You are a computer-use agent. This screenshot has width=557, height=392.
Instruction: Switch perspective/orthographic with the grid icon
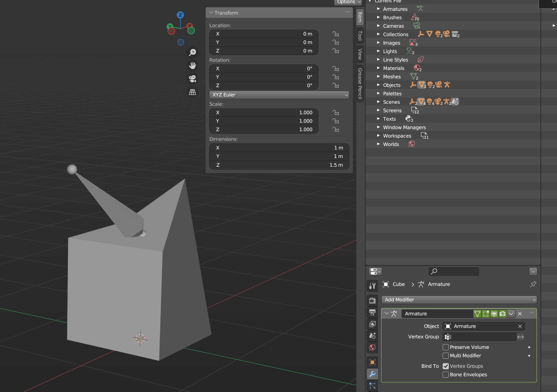[192, 92]
